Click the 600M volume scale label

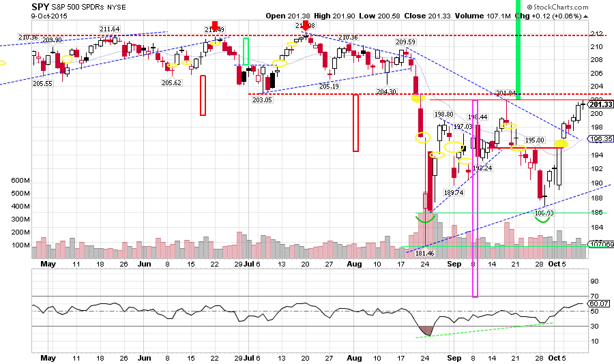(20, 181)
